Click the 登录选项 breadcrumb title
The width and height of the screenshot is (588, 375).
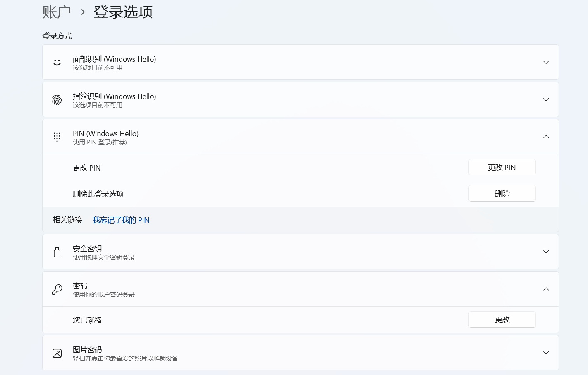point(123,12)
